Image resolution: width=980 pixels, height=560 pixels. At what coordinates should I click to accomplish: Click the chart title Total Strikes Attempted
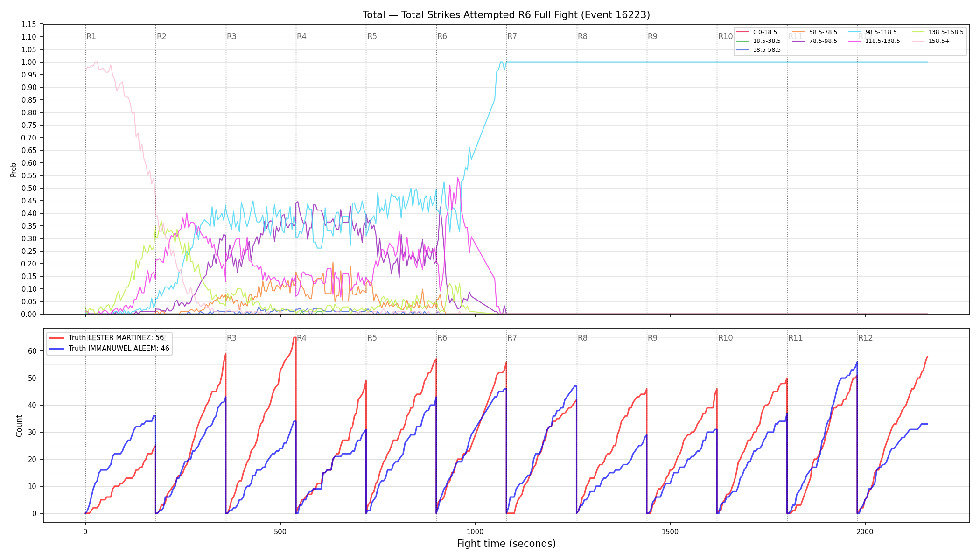click(x=506, y=15)
